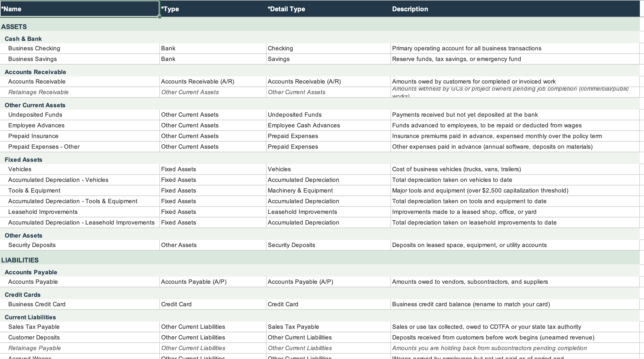Click the Sales Tax Payable name cell

coord(80,327)
